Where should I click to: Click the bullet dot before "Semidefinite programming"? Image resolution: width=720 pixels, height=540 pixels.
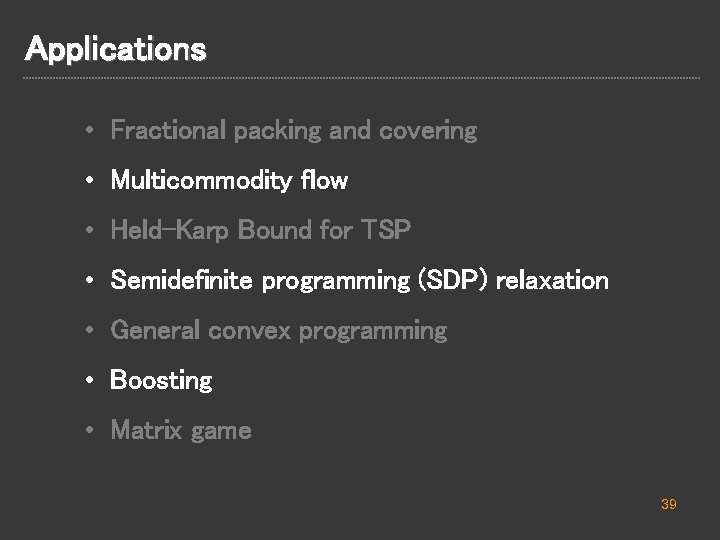coord(90,281)
